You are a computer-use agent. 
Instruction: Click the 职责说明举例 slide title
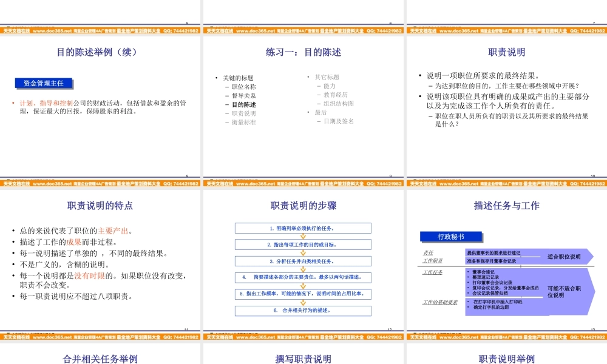(x=506, y=359)
